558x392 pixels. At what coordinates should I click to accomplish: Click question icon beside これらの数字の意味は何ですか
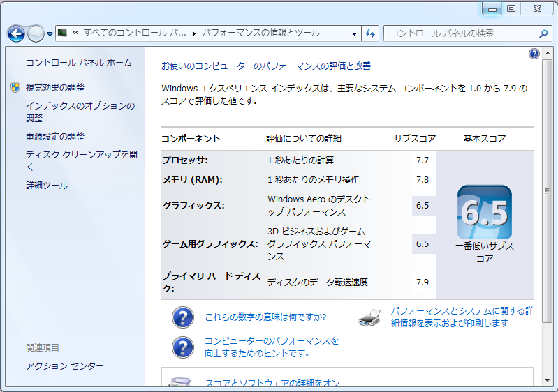pos(183,317)
